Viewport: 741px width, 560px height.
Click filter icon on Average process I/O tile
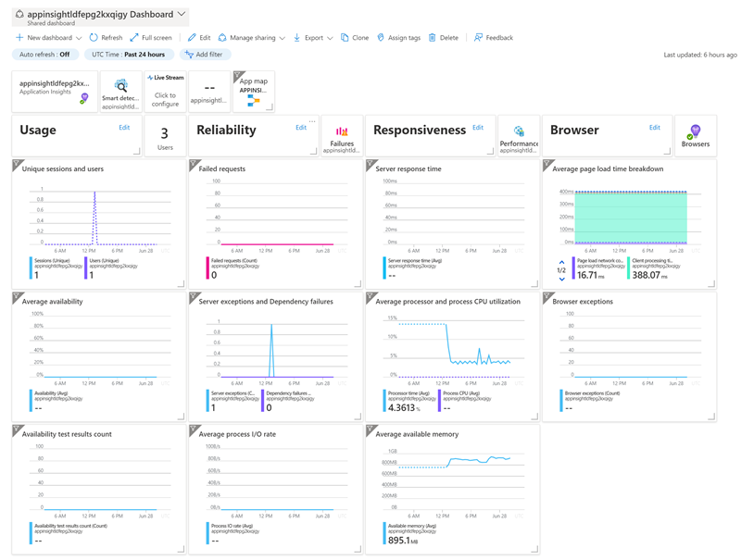[195, 430]
